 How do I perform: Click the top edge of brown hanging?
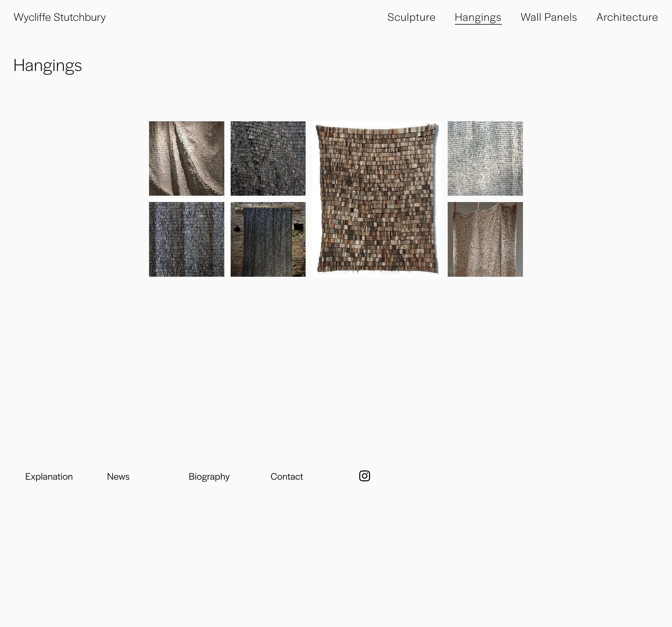point(376,129)
